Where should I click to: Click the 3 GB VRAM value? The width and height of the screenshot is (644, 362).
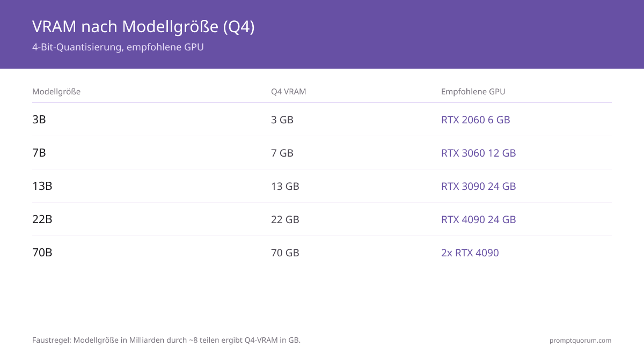[282, 120]
